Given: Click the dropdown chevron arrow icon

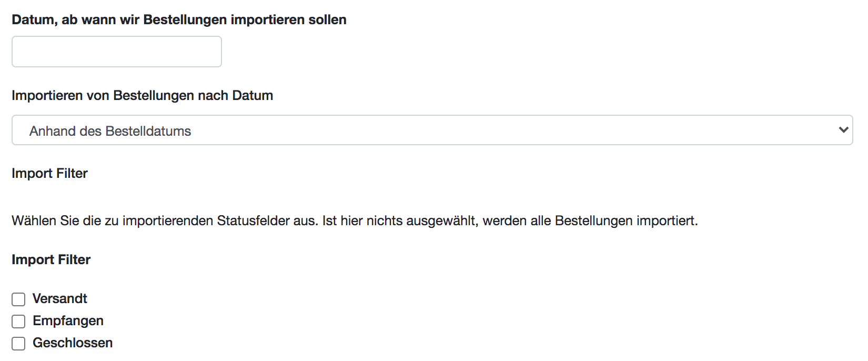Looking at the screenshot, I should 843,130.
